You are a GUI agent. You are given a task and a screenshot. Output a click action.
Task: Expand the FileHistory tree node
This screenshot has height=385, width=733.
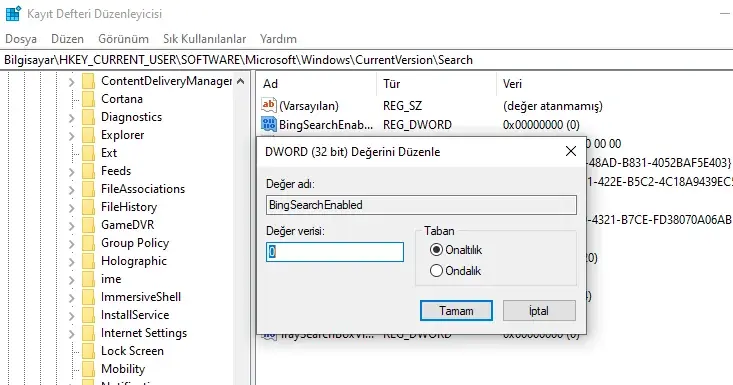(x=71, y=208)
